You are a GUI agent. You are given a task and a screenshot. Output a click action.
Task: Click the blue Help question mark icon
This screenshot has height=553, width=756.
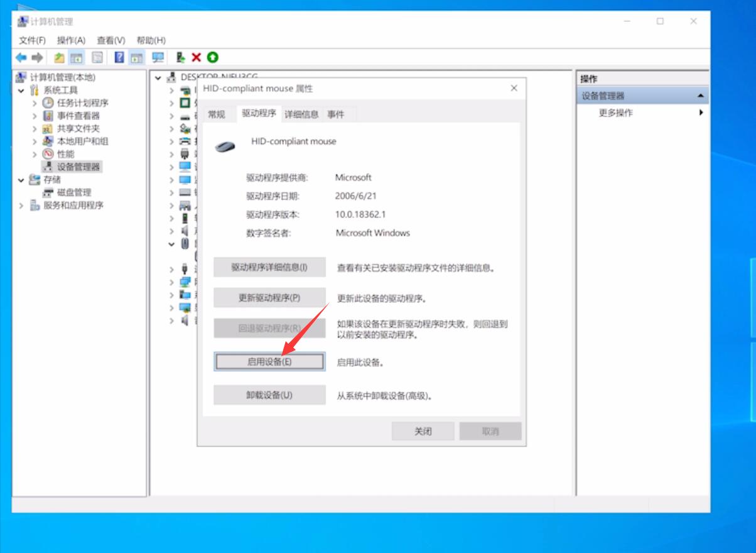(x=119, y=58)
